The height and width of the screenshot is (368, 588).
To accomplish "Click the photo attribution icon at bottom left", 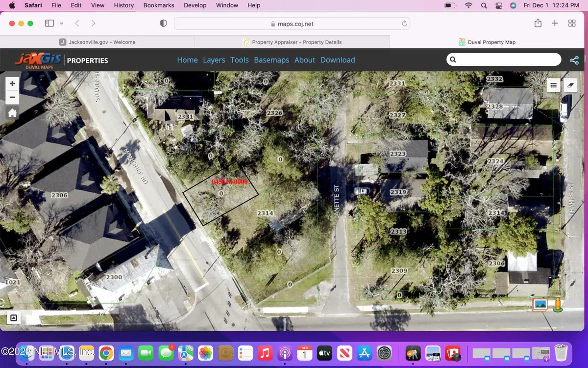I will pyautogui.click(x=13, y=318).
